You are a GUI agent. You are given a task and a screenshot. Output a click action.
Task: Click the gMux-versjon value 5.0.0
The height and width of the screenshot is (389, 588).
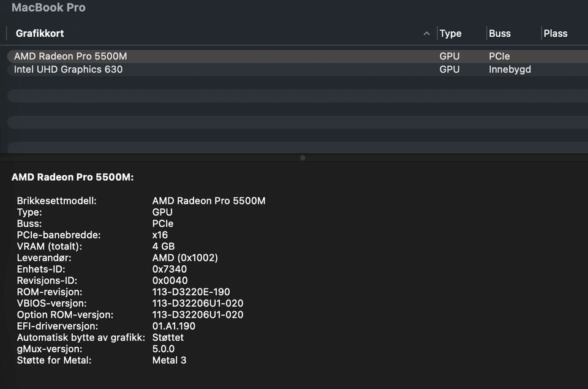coord(164,349)
